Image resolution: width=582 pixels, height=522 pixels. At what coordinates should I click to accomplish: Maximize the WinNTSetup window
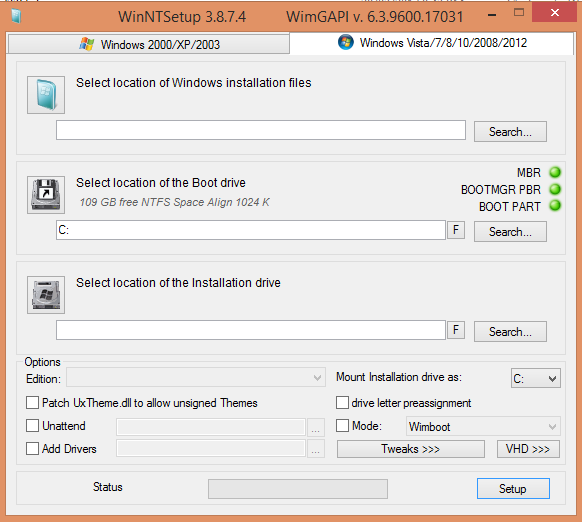519,13
